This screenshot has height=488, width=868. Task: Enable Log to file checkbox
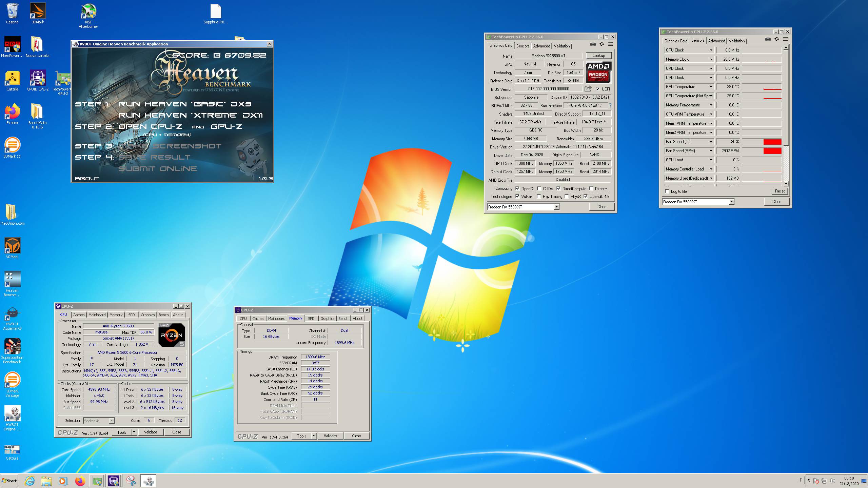[x=667, y=191]
